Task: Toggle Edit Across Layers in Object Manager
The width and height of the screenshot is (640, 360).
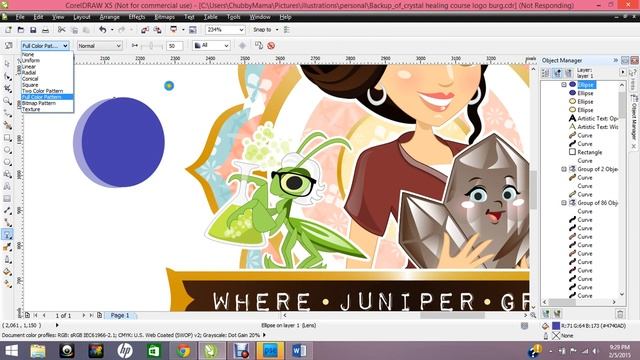Action: click(x=557, y=73)
